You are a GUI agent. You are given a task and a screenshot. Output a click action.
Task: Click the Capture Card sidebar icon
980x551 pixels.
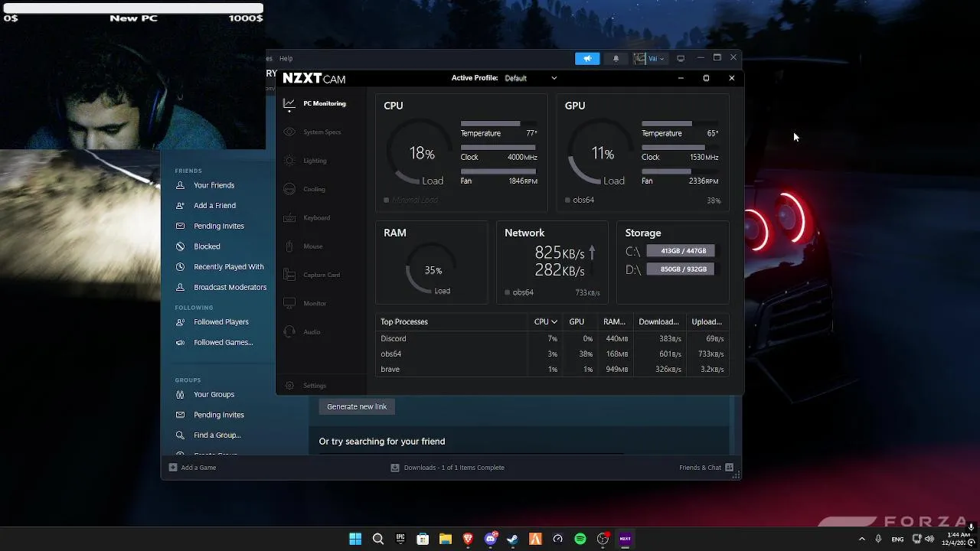click(x=289, y=275)
